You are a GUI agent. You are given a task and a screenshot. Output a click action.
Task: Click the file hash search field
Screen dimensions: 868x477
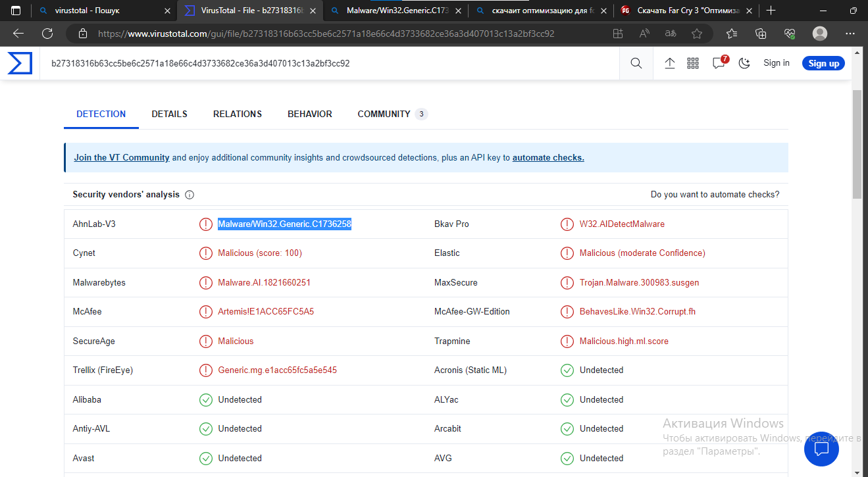(329, 64)
